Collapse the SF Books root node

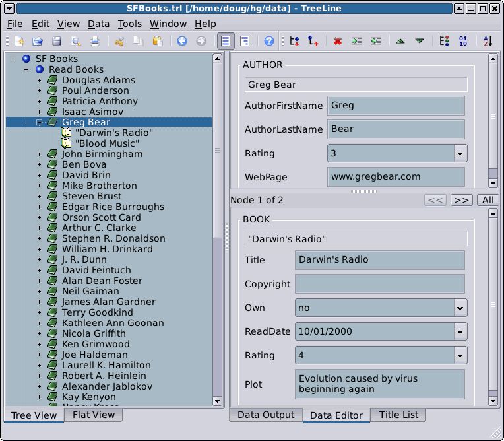(13, 59)
